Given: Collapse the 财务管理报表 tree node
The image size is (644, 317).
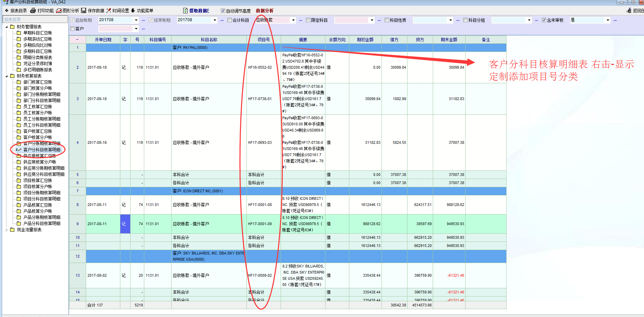Looking at the screenshot, I should pos(6,27).
